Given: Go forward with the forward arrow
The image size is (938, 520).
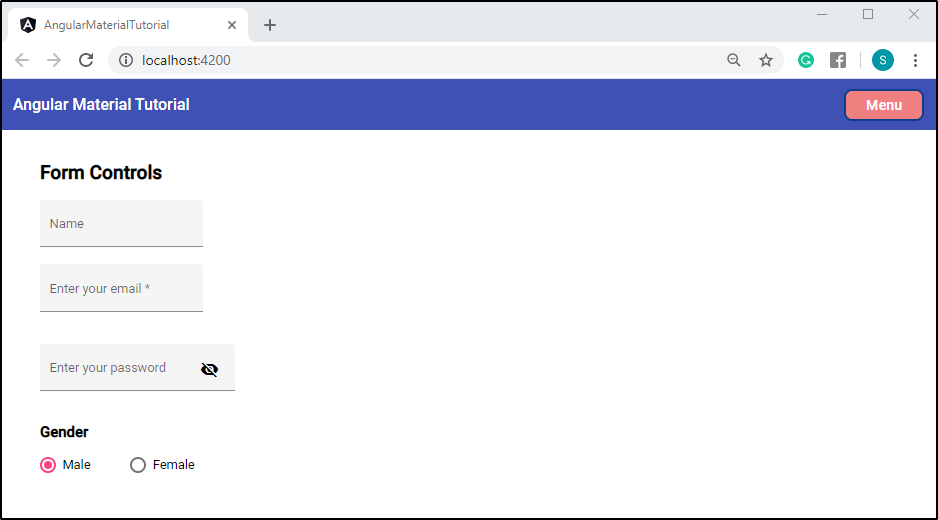Looking at the screenshot, I should tap(54, 60).
